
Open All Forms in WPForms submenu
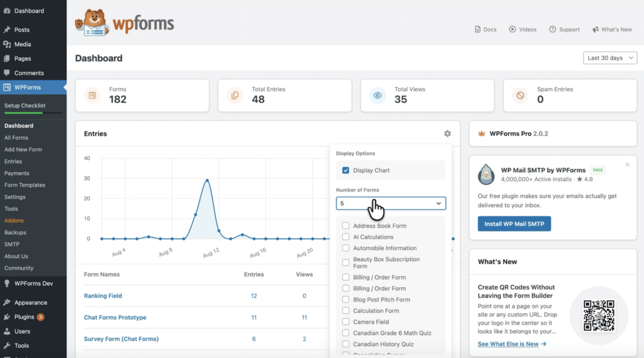tap(16, 138)
